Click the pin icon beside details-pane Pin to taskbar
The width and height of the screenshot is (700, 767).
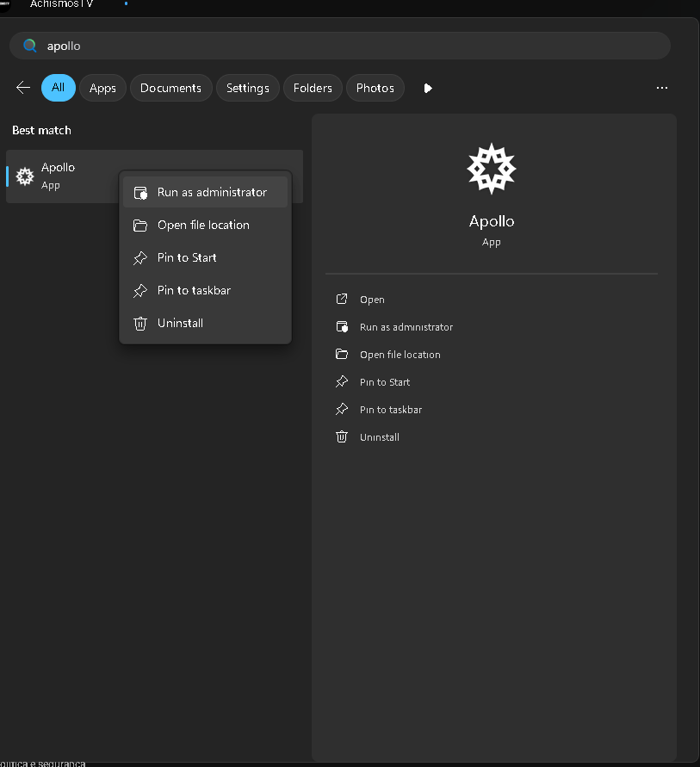pos(342,409)
